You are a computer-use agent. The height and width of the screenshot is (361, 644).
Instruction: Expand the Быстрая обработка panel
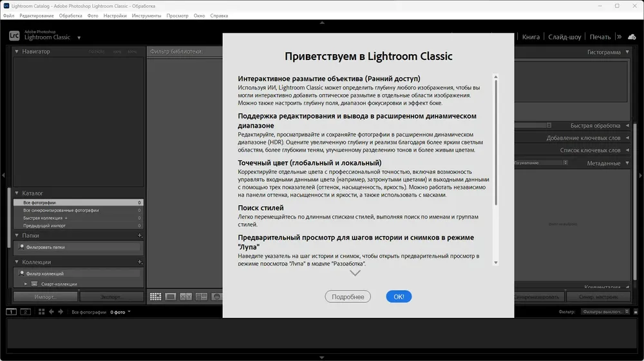tap(627, 126)
